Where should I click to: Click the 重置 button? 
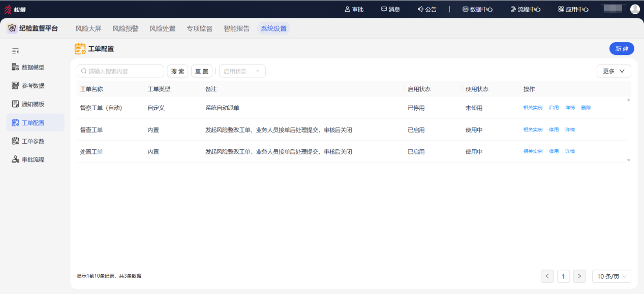202,71
